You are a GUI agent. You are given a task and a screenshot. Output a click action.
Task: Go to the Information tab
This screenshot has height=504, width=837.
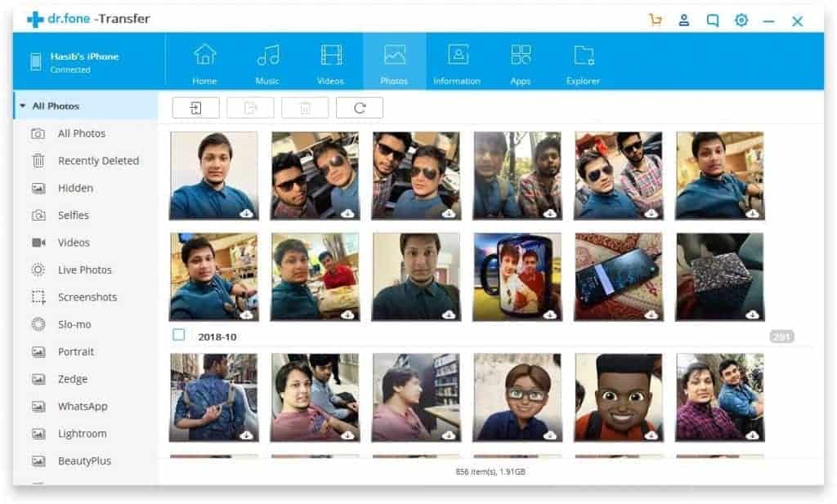pos(456,61)
